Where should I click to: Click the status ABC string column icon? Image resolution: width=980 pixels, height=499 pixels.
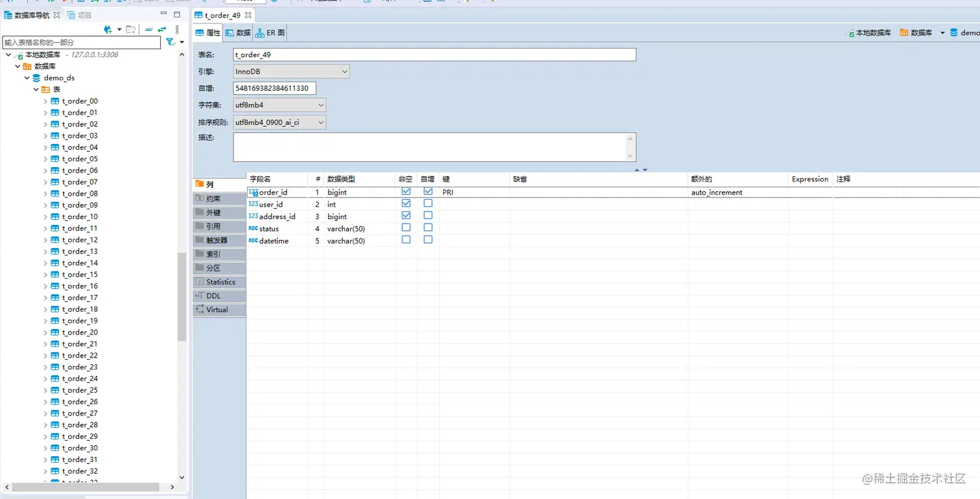(x=253, y=228)
